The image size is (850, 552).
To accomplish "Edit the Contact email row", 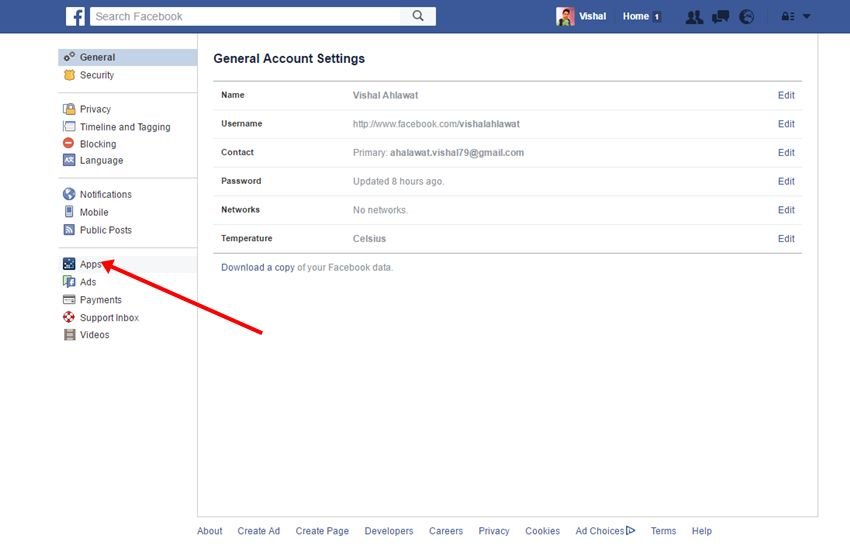I will (786, 153).
